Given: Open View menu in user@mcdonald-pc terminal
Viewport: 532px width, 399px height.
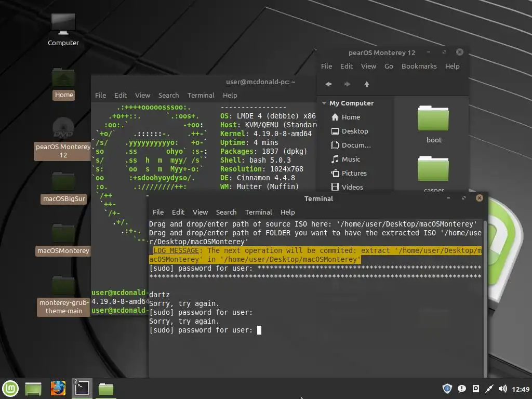Looking at the screenshot, I should click(142, 96).
